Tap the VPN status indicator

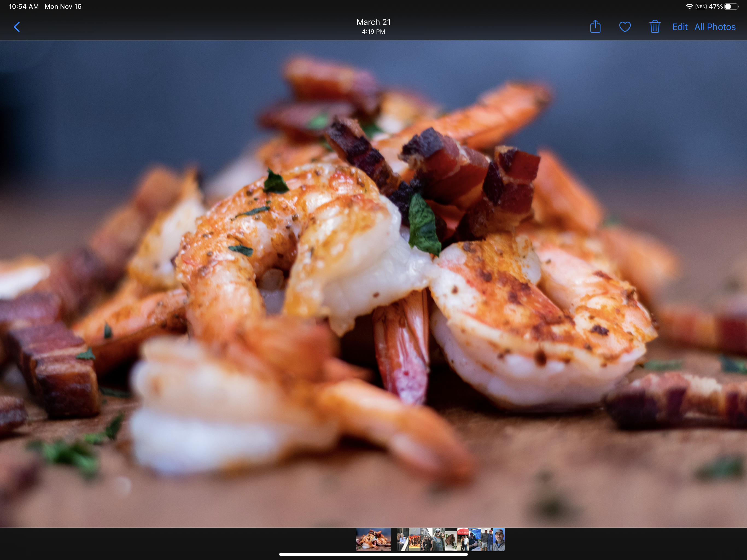pos(701,6)
